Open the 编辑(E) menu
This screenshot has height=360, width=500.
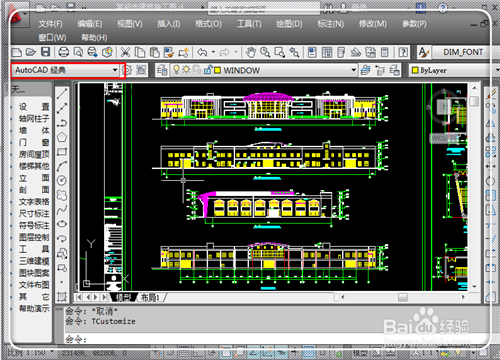tap(90, 24)
